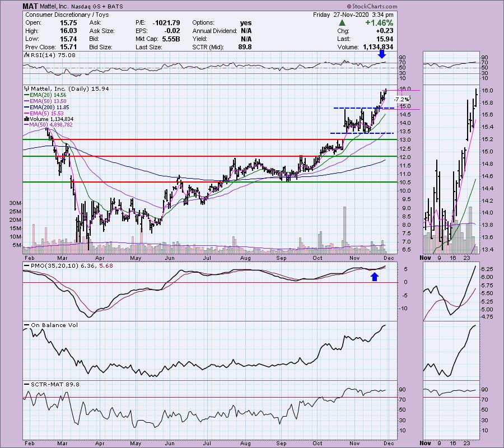
Task: Click the Last Size label in the quote table
Action: pos(149,47)
